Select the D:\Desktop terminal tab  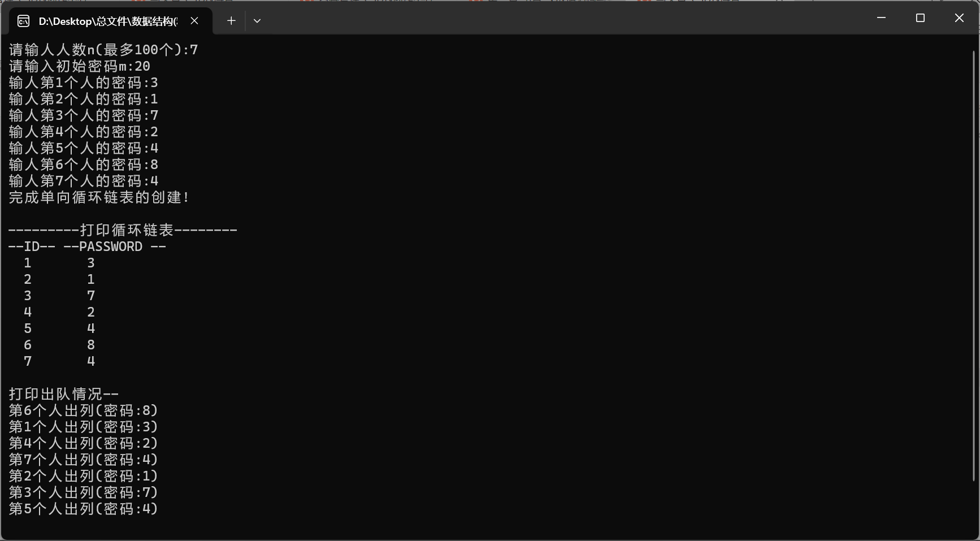pos(111,21)
